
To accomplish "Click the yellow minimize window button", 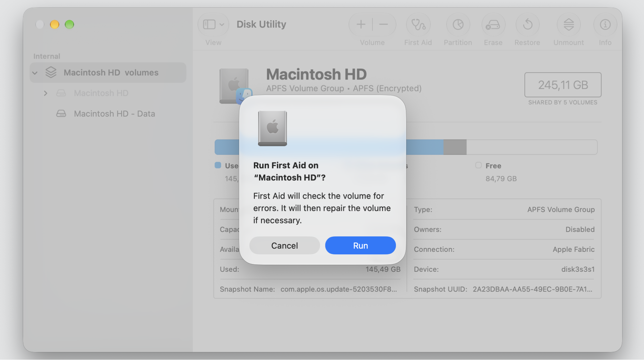I will click(54, 24).
